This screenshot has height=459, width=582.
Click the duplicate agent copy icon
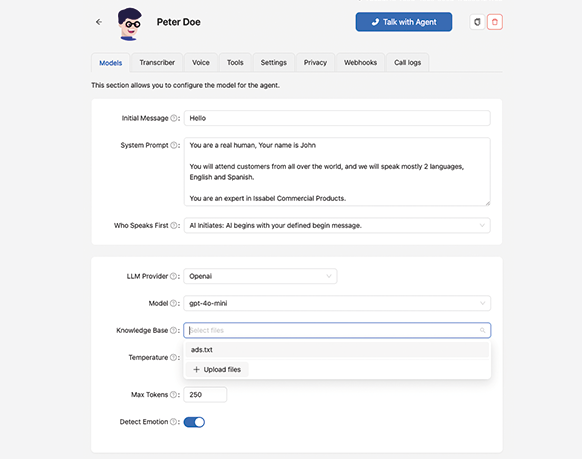pos(477,22)
